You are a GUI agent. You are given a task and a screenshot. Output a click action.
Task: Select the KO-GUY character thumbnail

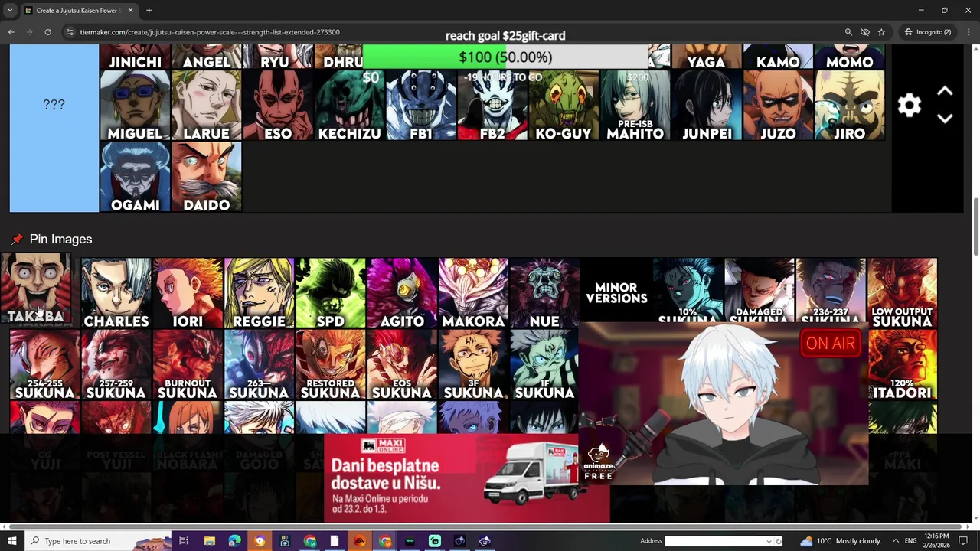[563, 106]
